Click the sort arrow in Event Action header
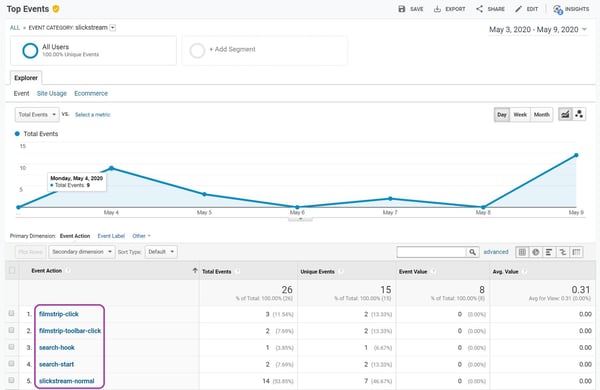Viewport: 600px width, 390px height. coord(195,271)
